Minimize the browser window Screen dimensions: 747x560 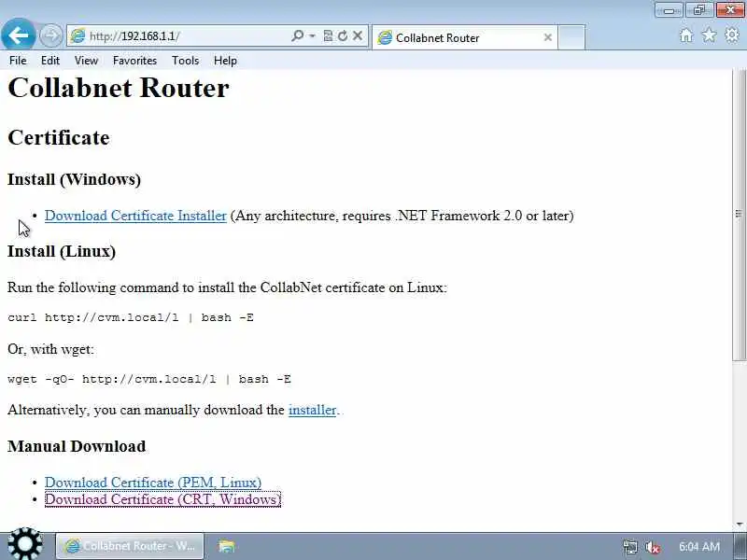coord(669,9)
